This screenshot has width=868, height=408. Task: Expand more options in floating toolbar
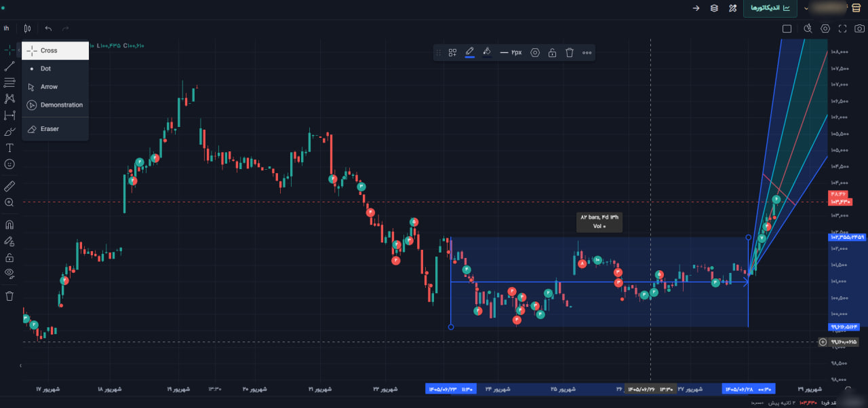click(x=587, y=52)
